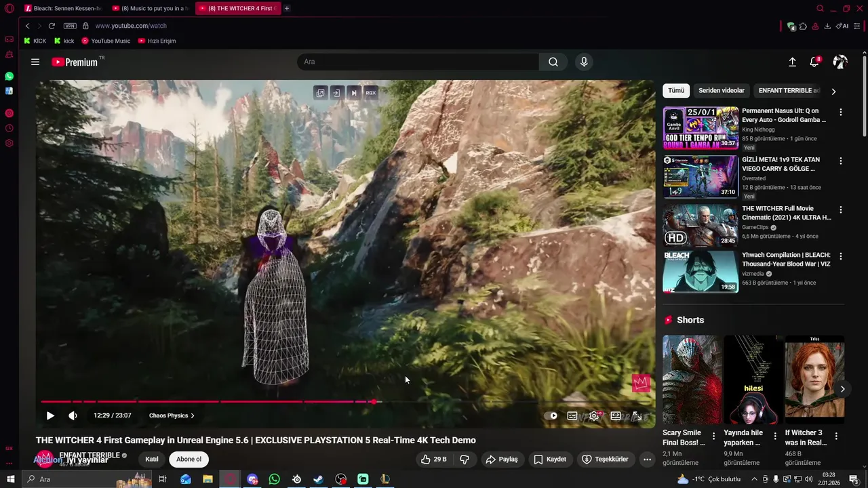Viewport: 868px width, 488px height.
Task: Play the paused Witcher 4 video
Action: pyautogui.click(x=50, y=415)
